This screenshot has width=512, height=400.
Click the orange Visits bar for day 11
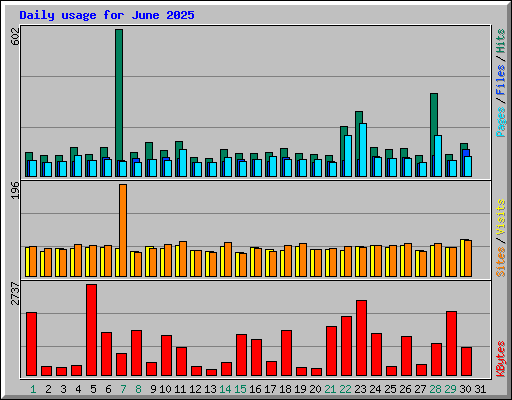point(183,259)
